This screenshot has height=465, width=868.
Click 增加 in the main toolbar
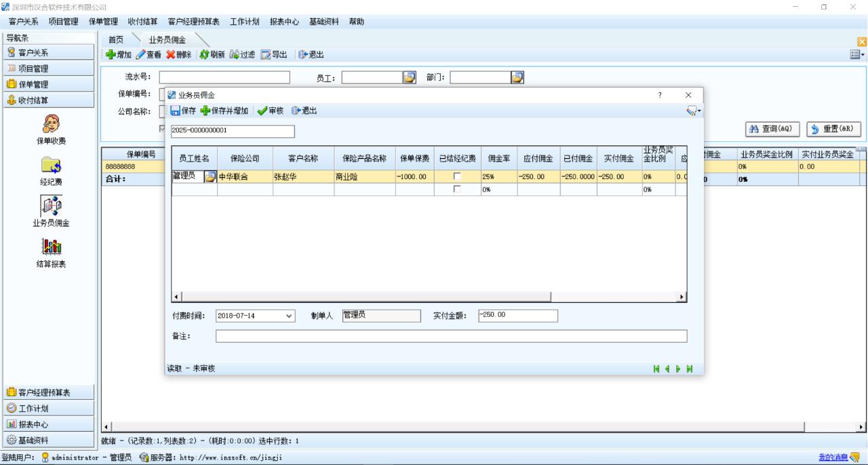118,54
